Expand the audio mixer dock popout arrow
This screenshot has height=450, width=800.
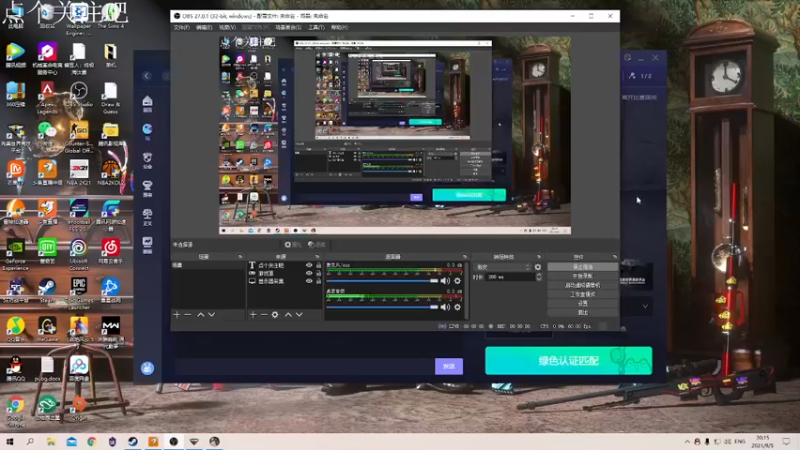(464, 257)
